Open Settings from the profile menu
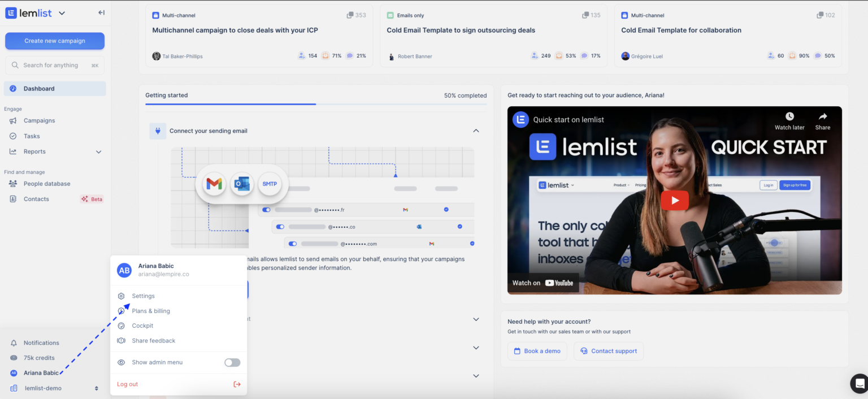This screenshot has width=868, height=399. (x=143, y=296)
